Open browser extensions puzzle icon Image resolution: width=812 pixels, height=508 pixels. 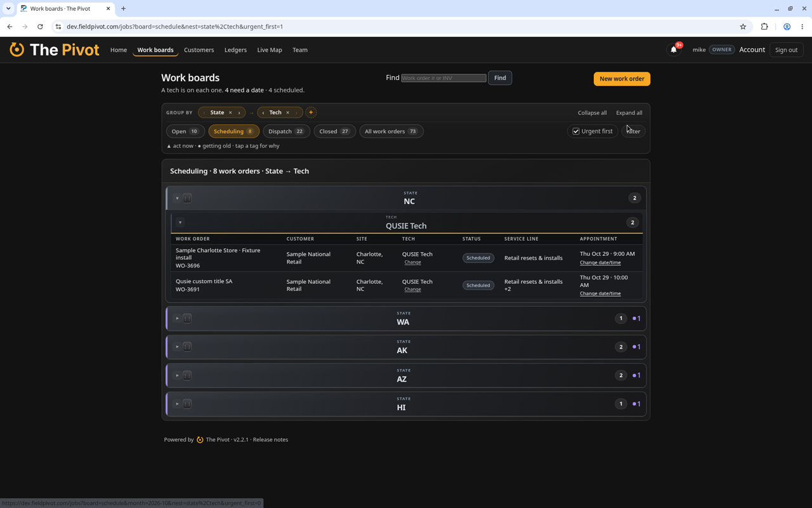(x=764, y=27)
